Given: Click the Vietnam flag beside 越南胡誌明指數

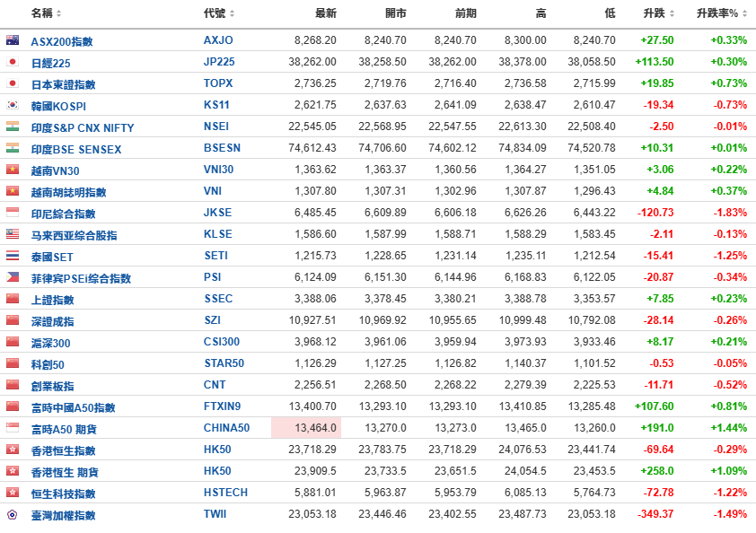Looking at the screenshot, I should pos(13,191).
